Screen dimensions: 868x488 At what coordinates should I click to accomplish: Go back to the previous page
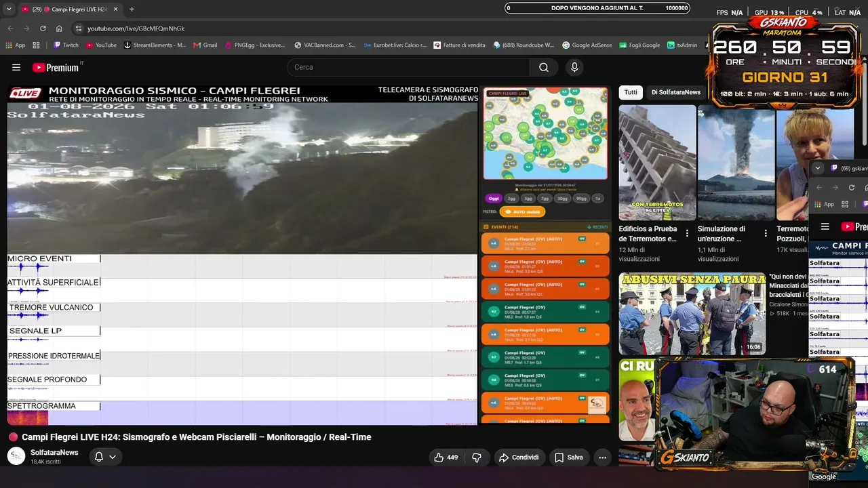tap(10, 28)
